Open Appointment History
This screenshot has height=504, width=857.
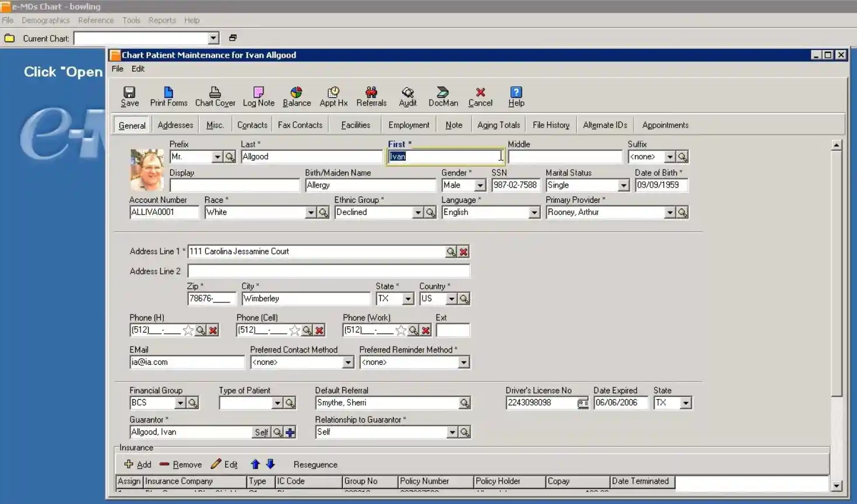(333, 96)
